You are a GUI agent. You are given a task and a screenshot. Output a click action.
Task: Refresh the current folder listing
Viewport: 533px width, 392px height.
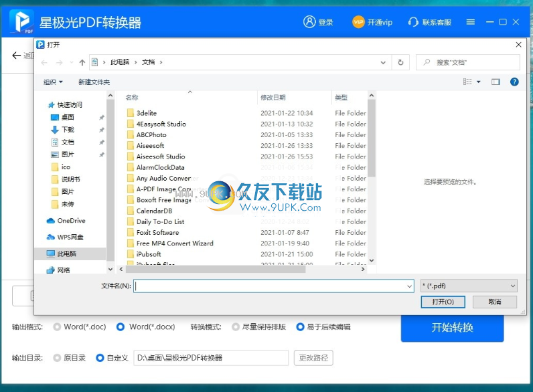[x=400, y=62]
